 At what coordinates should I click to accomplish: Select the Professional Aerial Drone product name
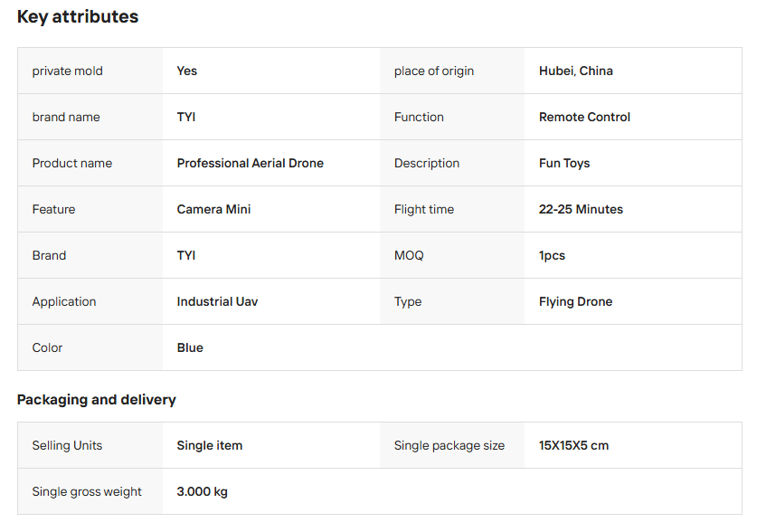pyautogui.click(x=251, y=164)
